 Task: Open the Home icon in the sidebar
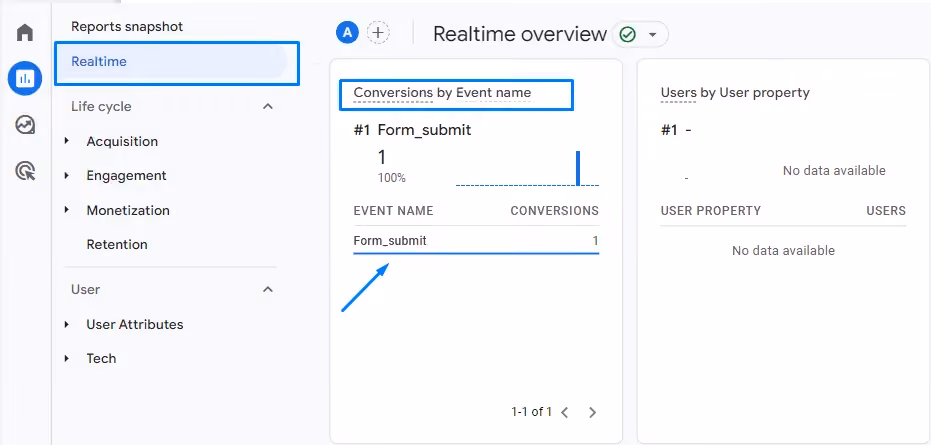tap(25, 33)
